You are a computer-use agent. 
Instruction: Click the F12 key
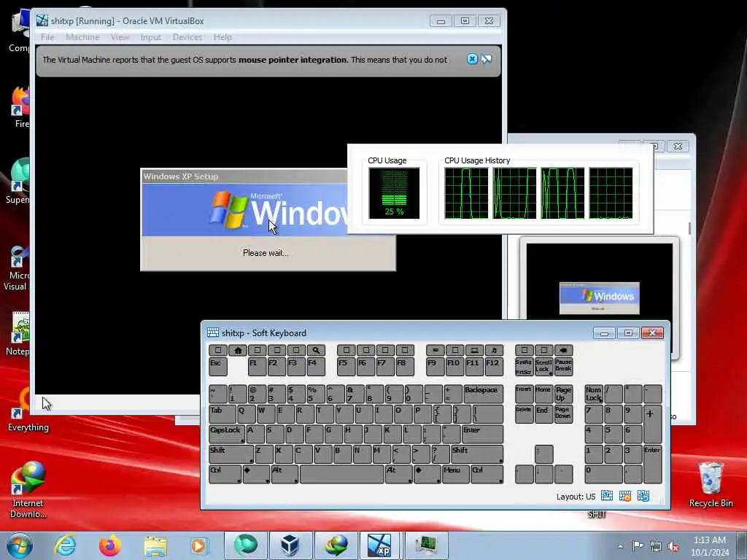(494, 366)
